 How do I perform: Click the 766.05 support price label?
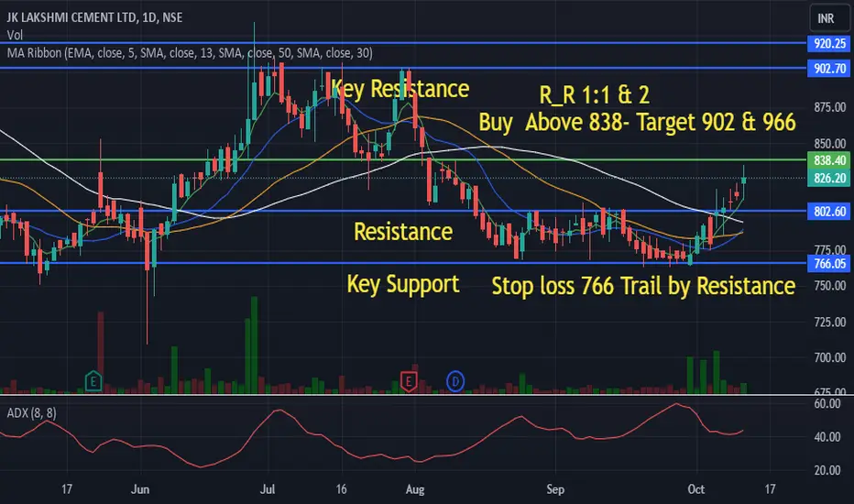(x=829, y=264)
